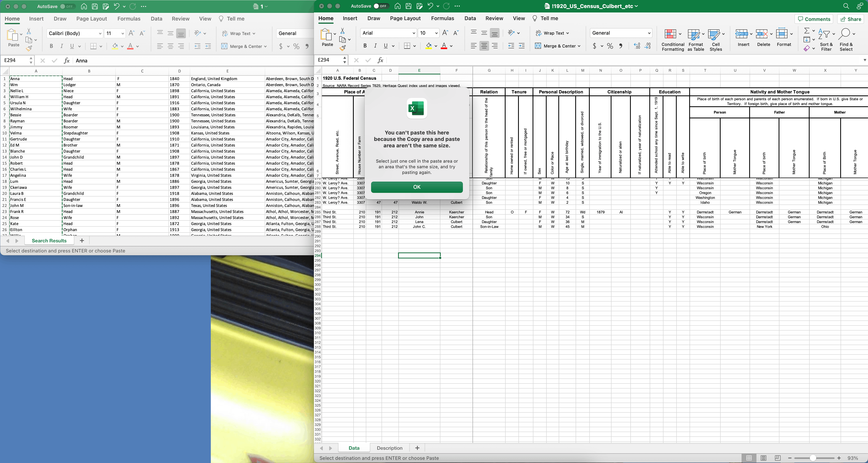Toggle Bold in right window ribbon
The image size is (868, 463).
365,46
